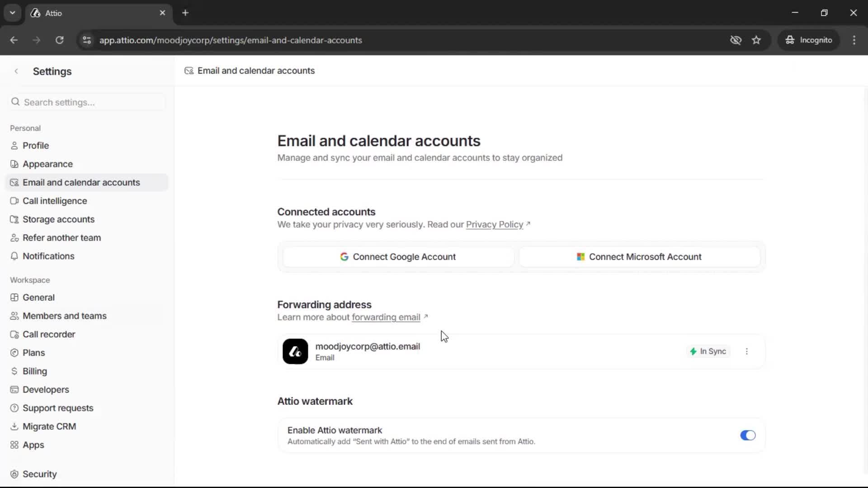This screenshot has height=488, width=868.
Task: Open Billing settings
Action: click(x=34, y=371)
